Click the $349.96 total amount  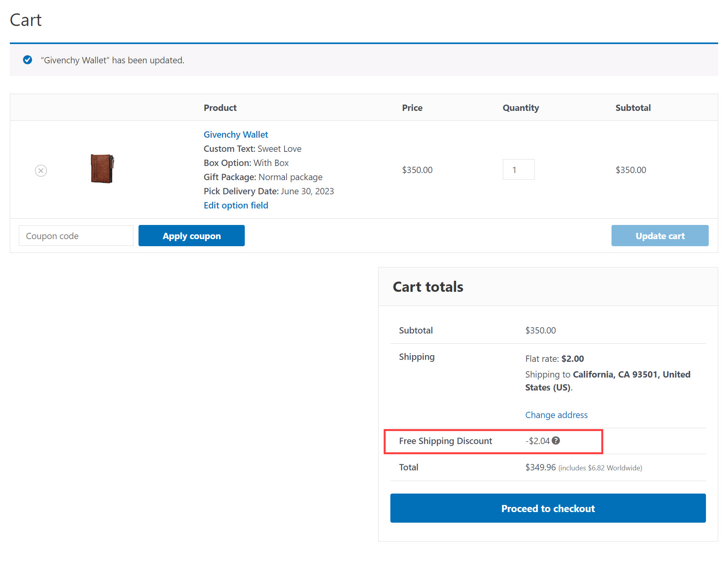click(x=540, y=467)
